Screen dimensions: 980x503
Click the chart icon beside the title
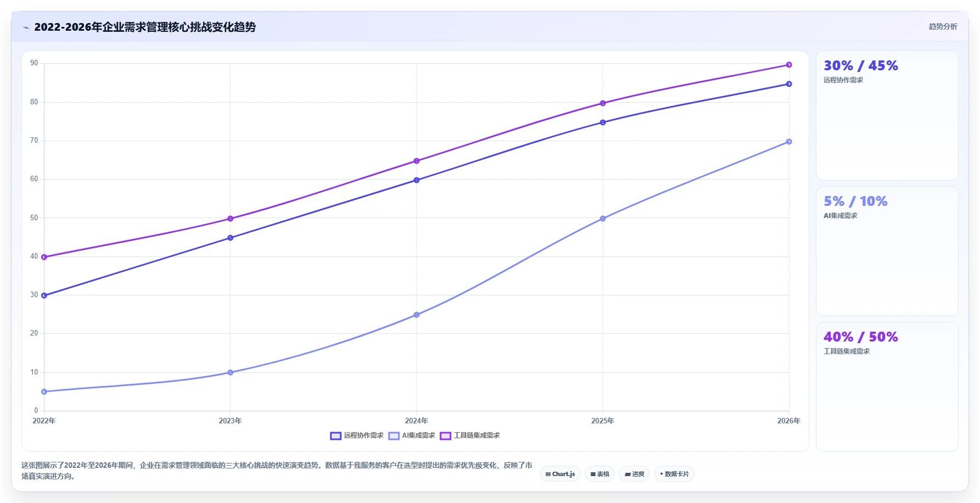26,27
